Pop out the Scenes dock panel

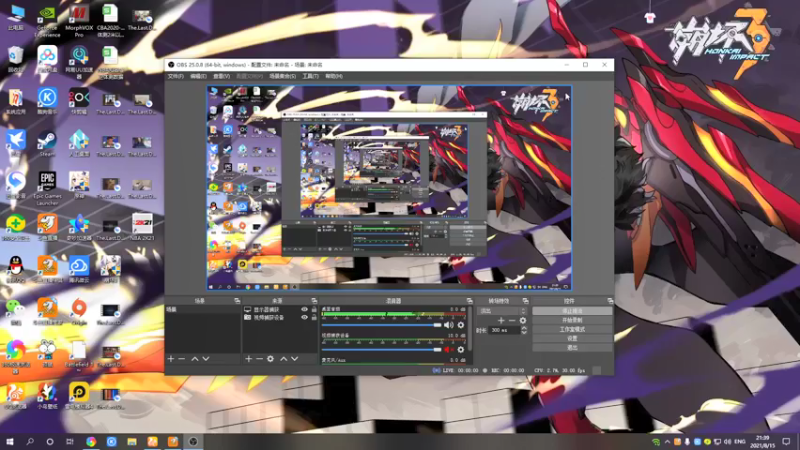tap(237, 301)
